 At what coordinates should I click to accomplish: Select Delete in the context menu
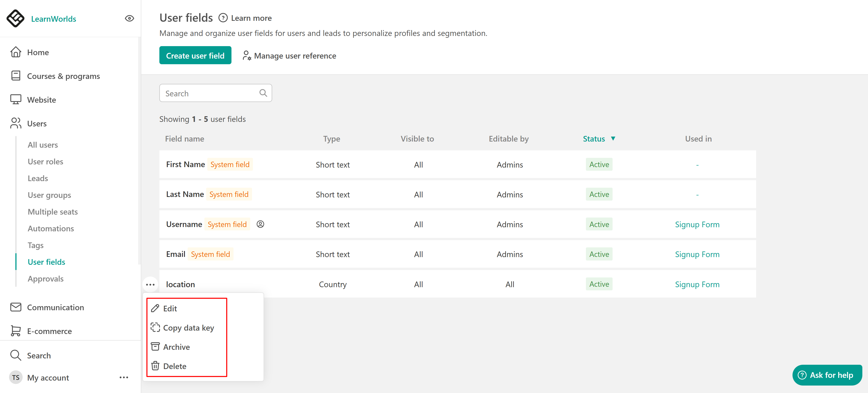coord(175,366)
